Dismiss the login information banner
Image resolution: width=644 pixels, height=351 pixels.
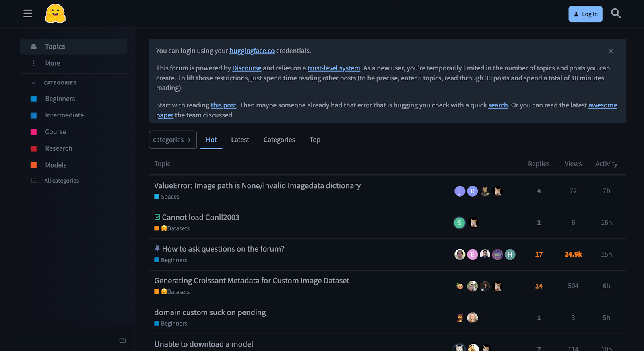[611, 51]
